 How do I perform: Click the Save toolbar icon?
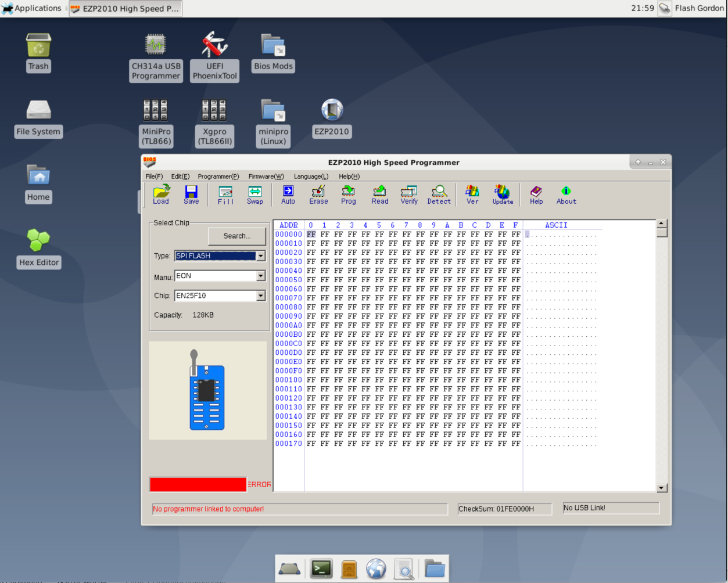point(191,194)
